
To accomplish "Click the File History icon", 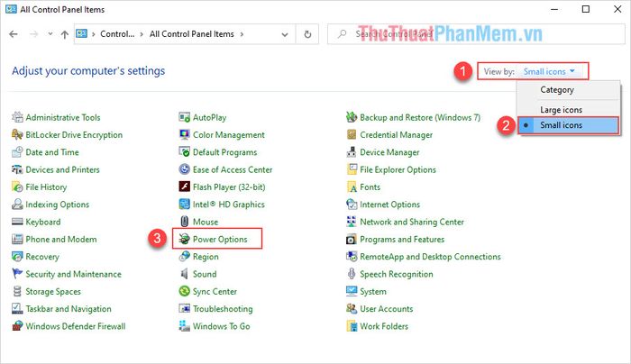I will click(x=17, y=187).
